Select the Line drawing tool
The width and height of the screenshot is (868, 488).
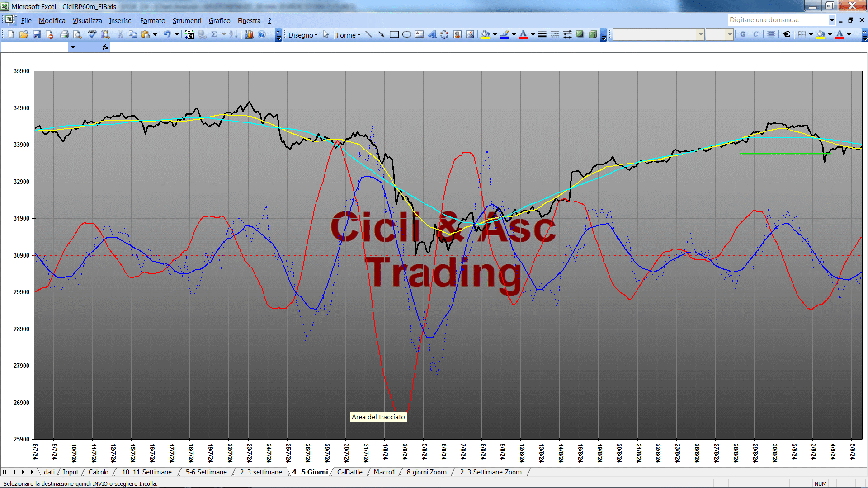point(368,35)
